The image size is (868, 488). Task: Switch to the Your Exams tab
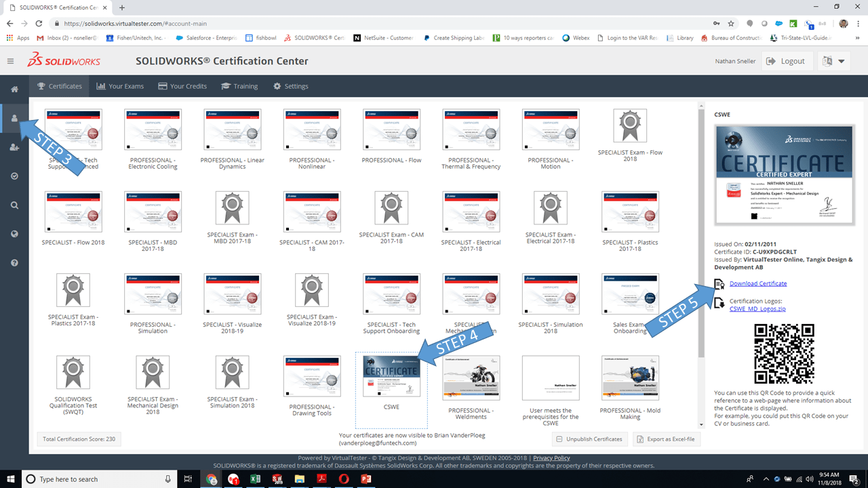[120, 86]
